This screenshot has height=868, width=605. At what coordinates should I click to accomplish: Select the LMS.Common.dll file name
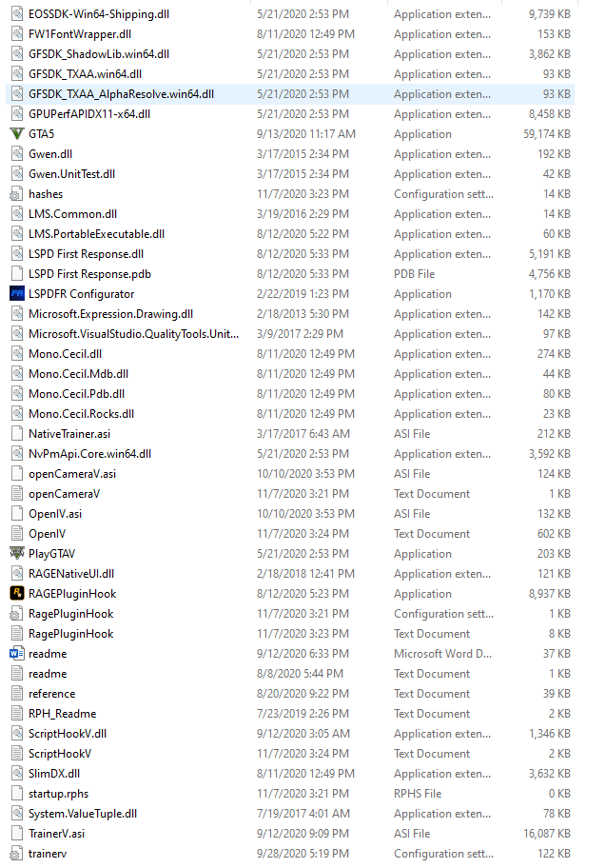tap(73, 214)
